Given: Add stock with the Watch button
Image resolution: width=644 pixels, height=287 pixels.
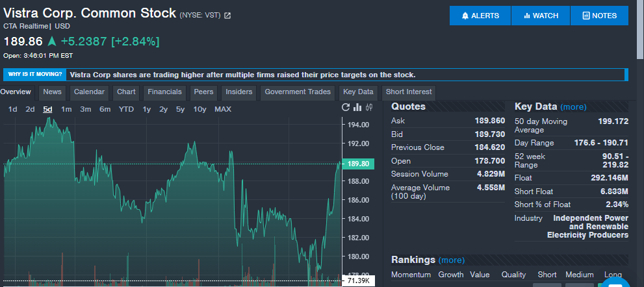Looking at the screenshot, I should 541,16.
